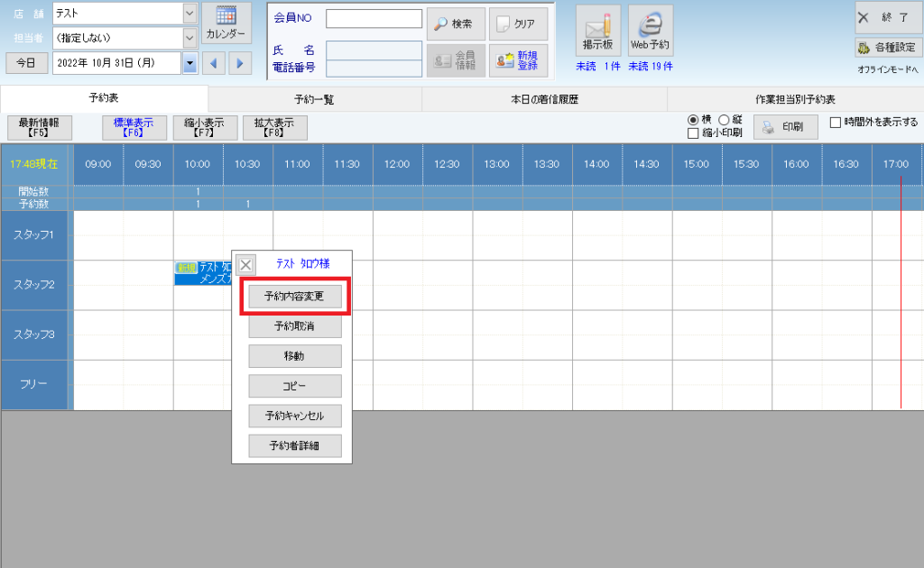Select the 縦 vertical radio button
Viewport: 924px width, 568px height.
pos(724,120)
